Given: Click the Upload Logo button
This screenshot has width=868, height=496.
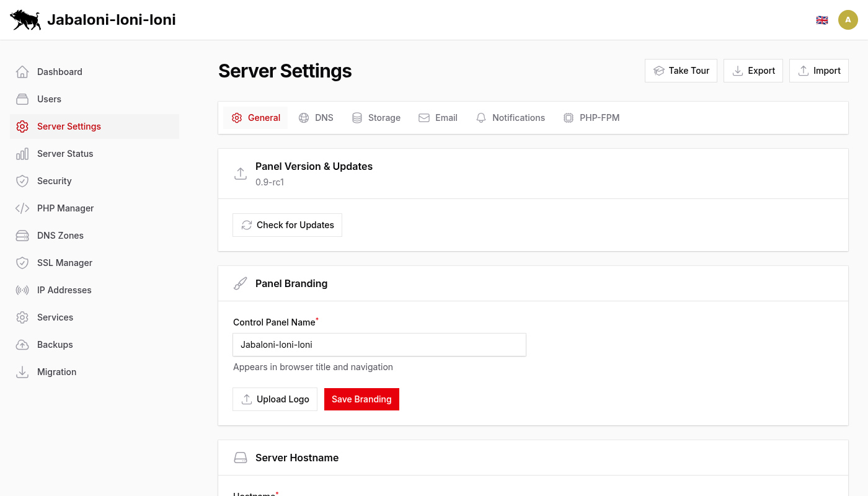Looking at the screenshot, I should pos(275,399).
